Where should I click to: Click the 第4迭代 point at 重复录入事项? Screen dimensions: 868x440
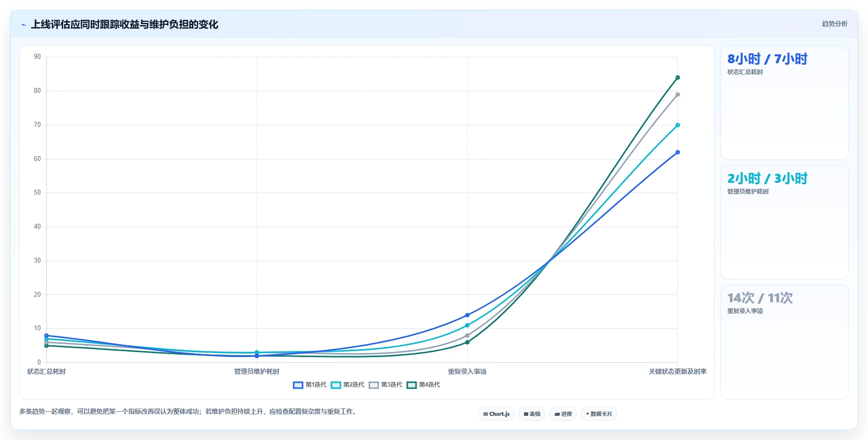coord(467,342)
